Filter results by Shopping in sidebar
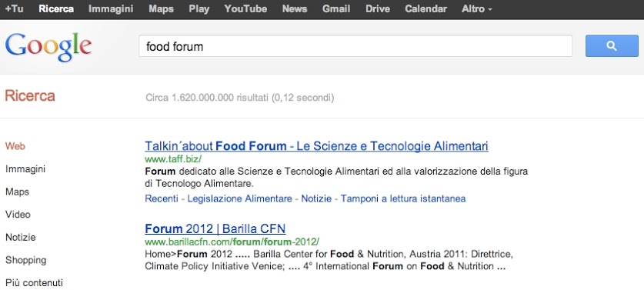 tap(26, 261)
